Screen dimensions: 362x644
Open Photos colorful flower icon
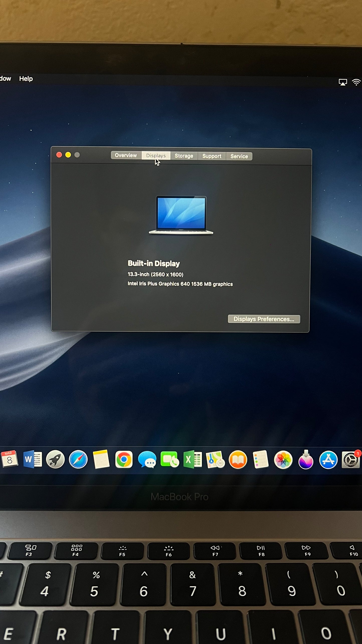click(283, 460)
